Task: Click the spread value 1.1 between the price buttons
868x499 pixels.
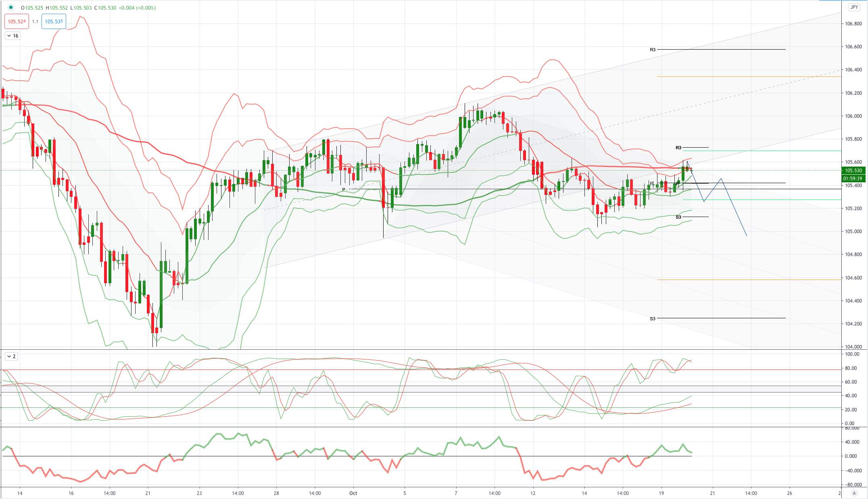Action: pos(35,21)
